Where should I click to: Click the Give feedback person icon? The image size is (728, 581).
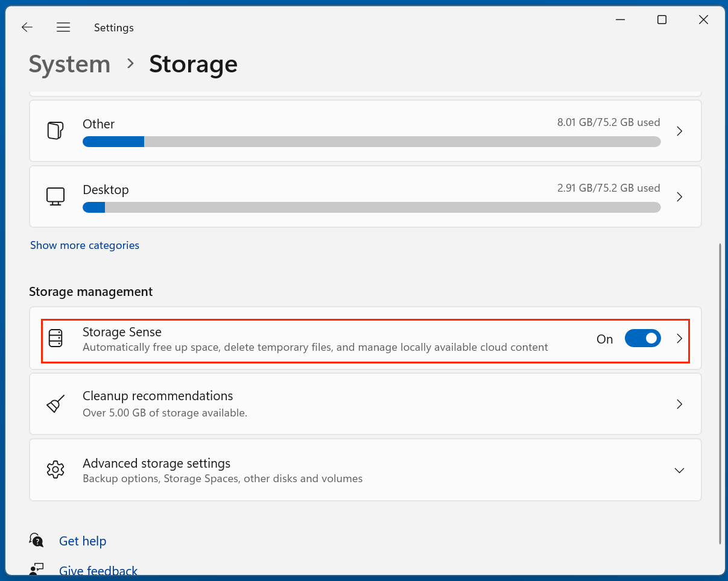(36, 569)
